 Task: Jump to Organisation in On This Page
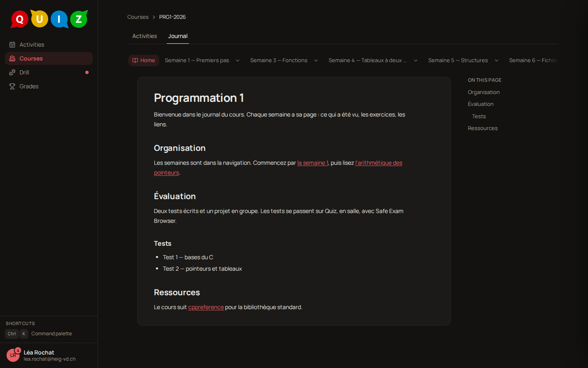[484, 92]
